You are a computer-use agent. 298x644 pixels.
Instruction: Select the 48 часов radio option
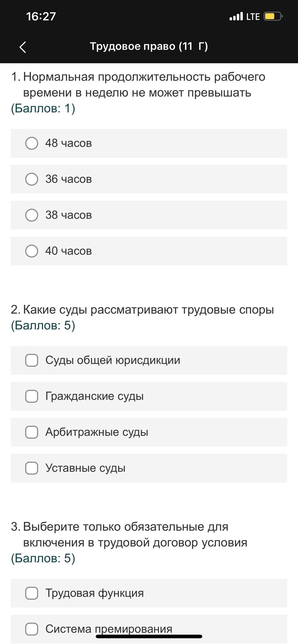point(32,143)
